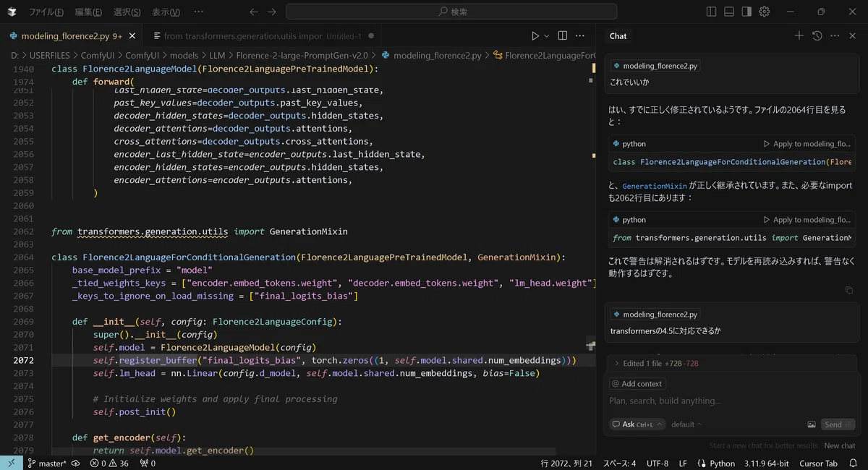The width and height of the screenshot is (868, 470).
Task: Open the 表示(V) menu
Action: pyautogui.click(x=166, y=12)
